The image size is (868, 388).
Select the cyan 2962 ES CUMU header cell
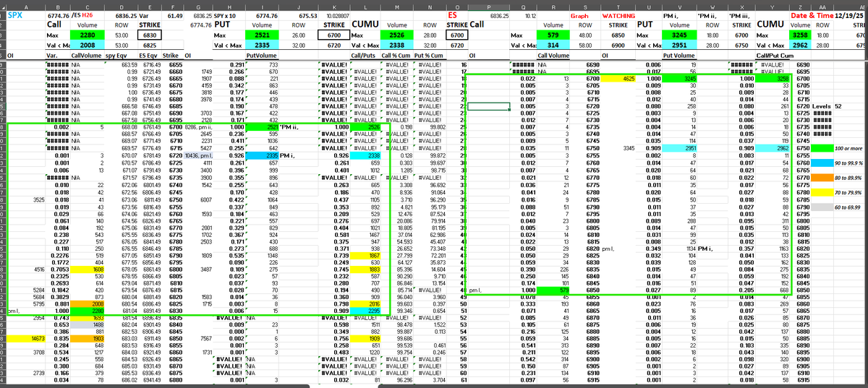tap(799, 45)
